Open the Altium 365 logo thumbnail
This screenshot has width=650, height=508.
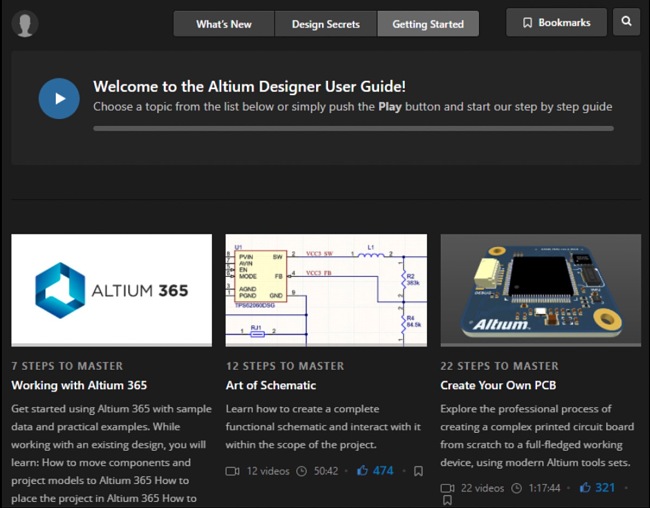tap(112, 290)
